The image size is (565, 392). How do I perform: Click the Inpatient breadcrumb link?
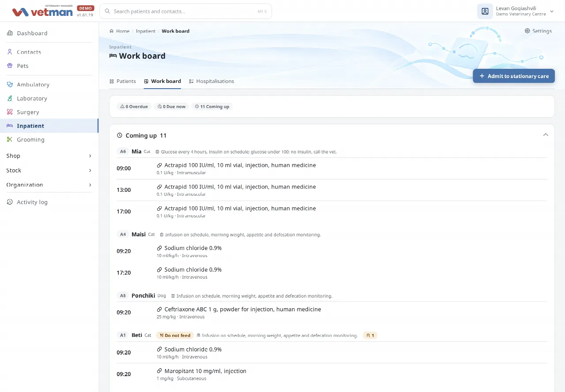[x=146, y=31]
